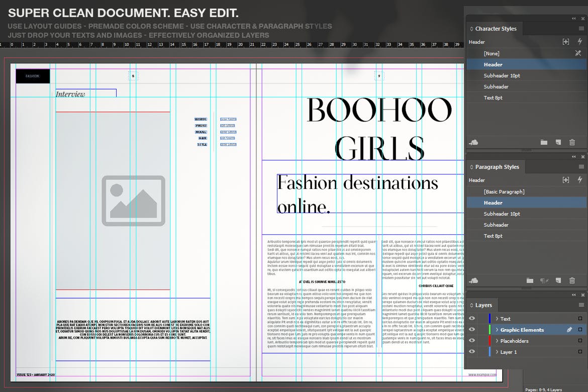Hide the Text layer

(x=472, y=319)
